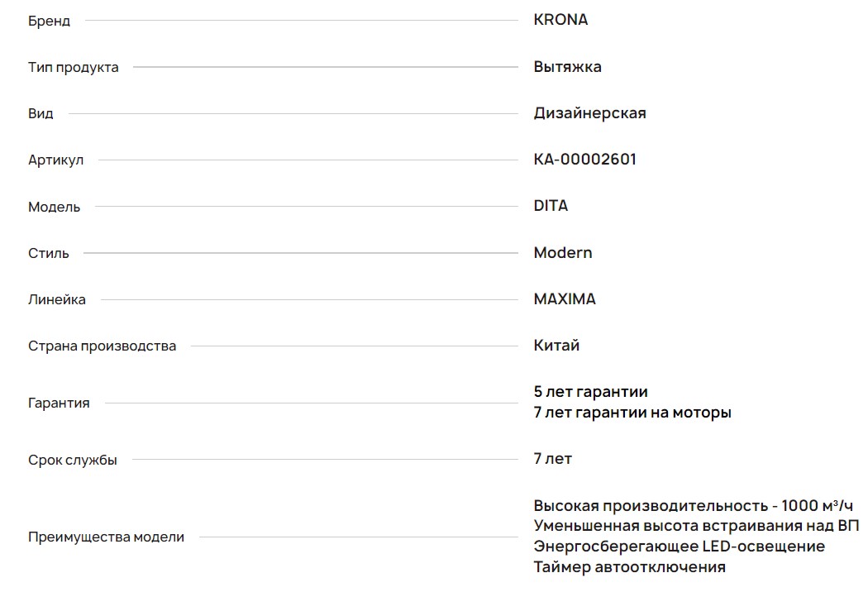Select the "Модель" label
Viewport: 868px width, 592px height.
(x=54, y=207)
